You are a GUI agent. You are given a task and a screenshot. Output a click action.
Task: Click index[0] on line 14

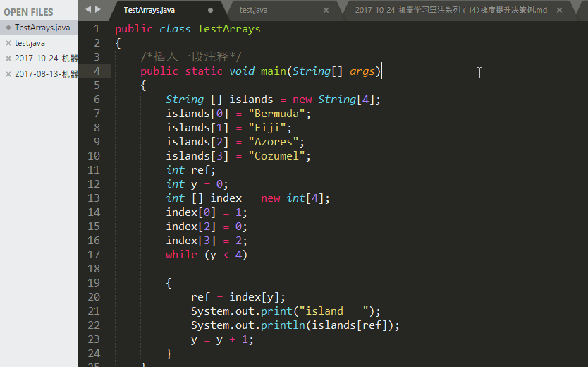coord(191,212)
